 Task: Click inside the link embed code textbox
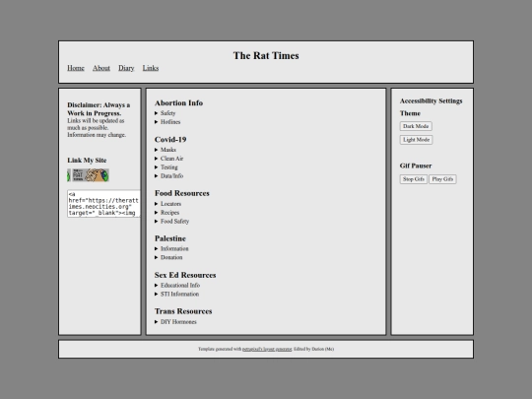pyautogui.click(x=103, y=204)
